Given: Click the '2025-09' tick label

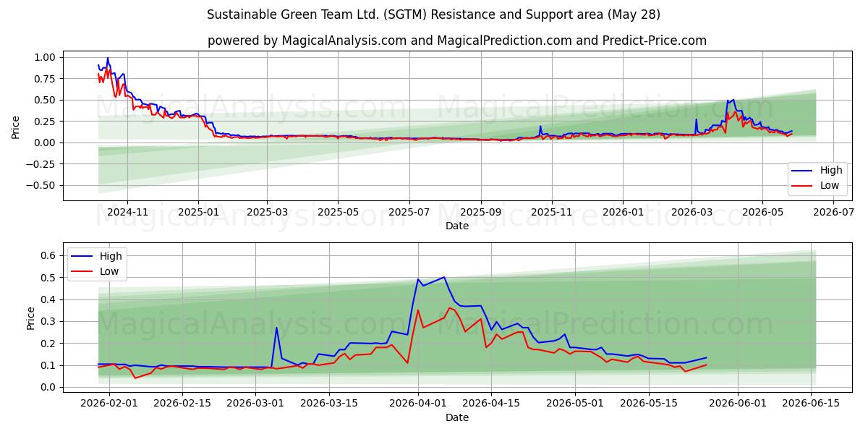Looking at the screenshot, I should [x=481, y=212].
